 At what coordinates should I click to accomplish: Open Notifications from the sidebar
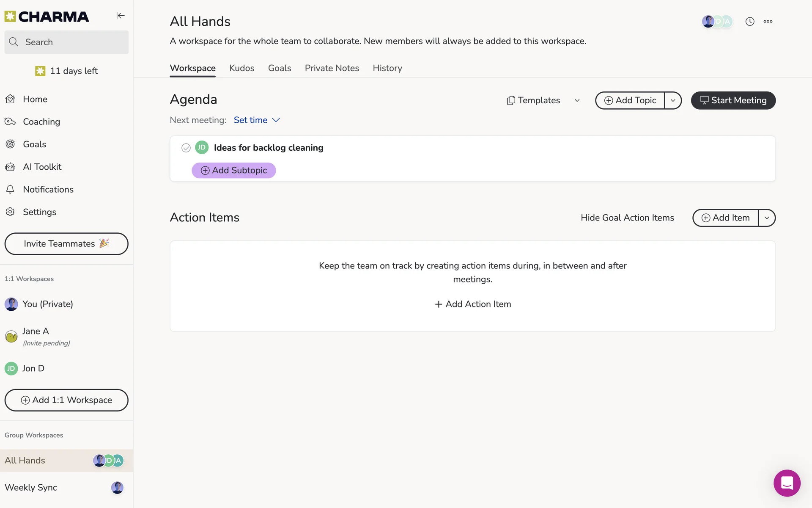[48, 189]
